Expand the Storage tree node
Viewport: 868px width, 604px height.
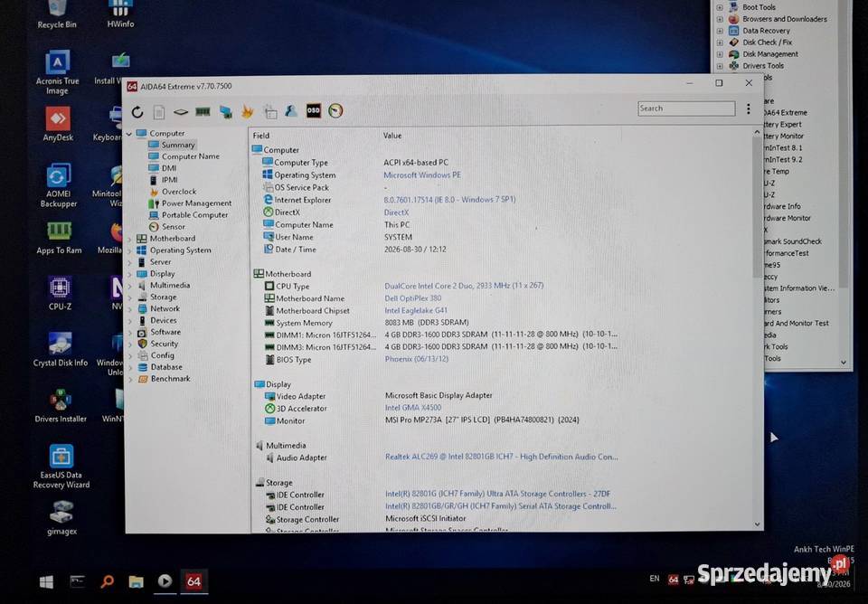pos(129,297)
